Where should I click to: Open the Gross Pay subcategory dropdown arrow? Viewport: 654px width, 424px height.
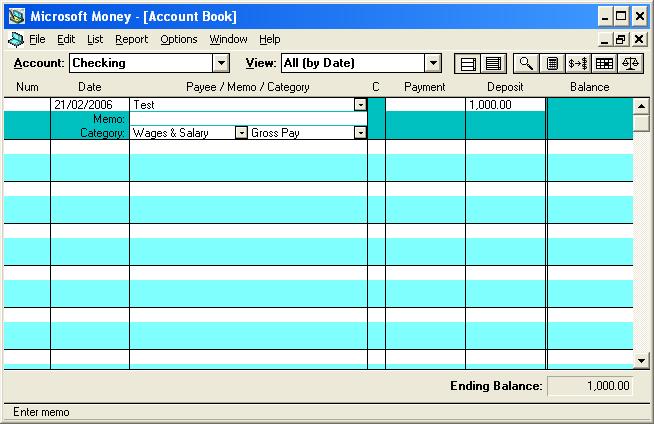360,133
